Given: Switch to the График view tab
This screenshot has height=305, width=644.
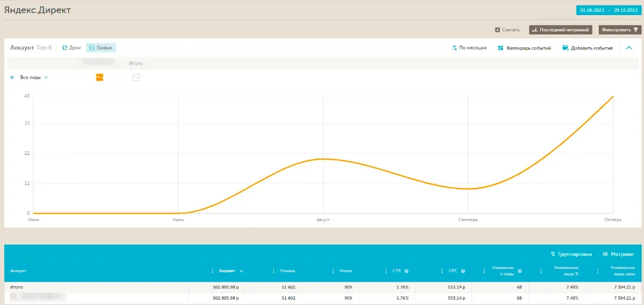Looking at the screenshot, I should tap(101, 48).
